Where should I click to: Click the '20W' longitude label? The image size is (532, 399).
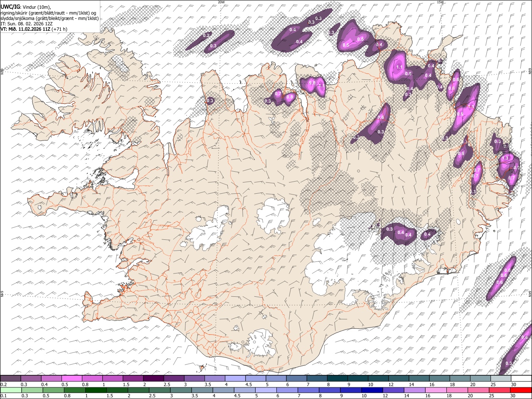pyautogui.click(x=222, y=2)
